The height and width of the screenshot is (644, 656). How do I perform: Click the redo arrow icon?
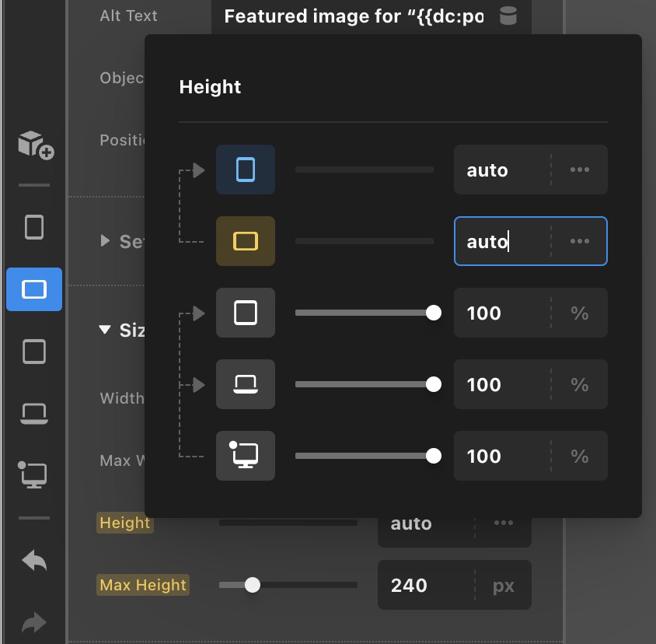tap(34, 622)
